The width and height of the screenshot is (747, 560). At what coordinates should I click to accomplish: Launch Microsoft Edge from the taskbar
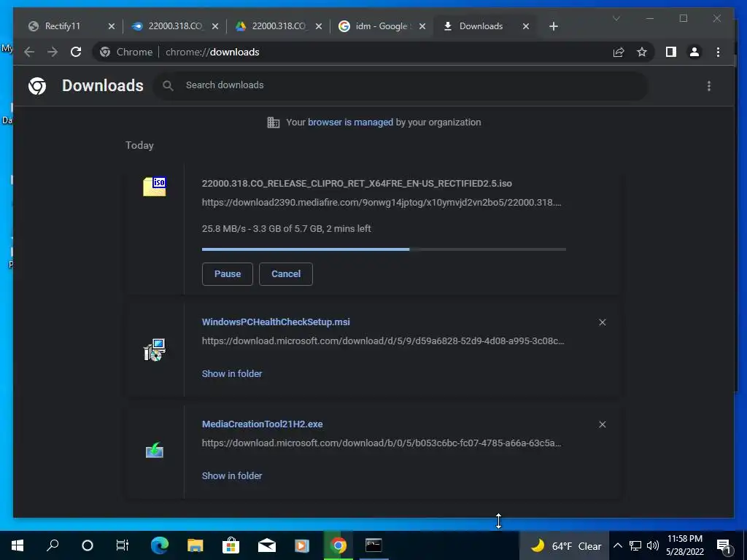[x=160, y=545]
